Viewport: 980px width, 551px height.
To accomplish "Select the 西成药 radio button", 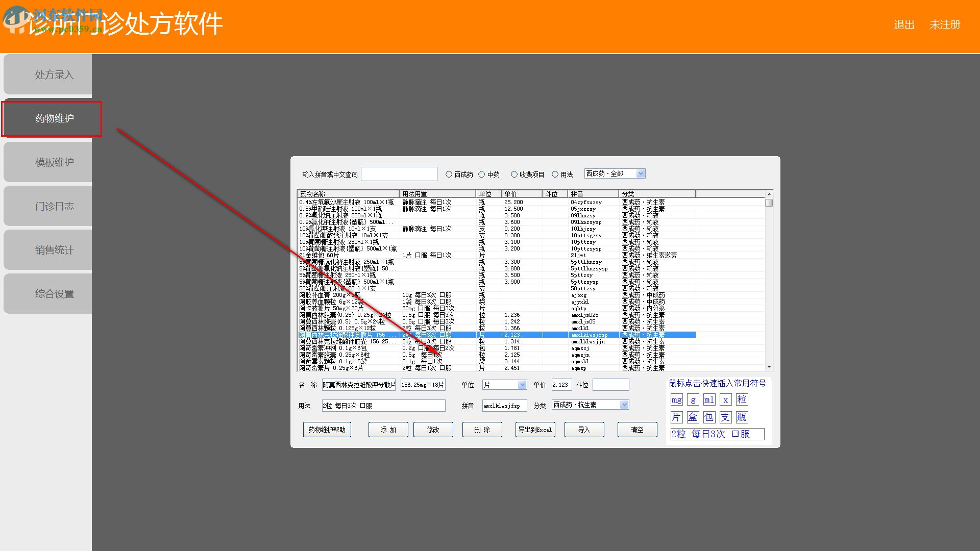I will [449, 174].
